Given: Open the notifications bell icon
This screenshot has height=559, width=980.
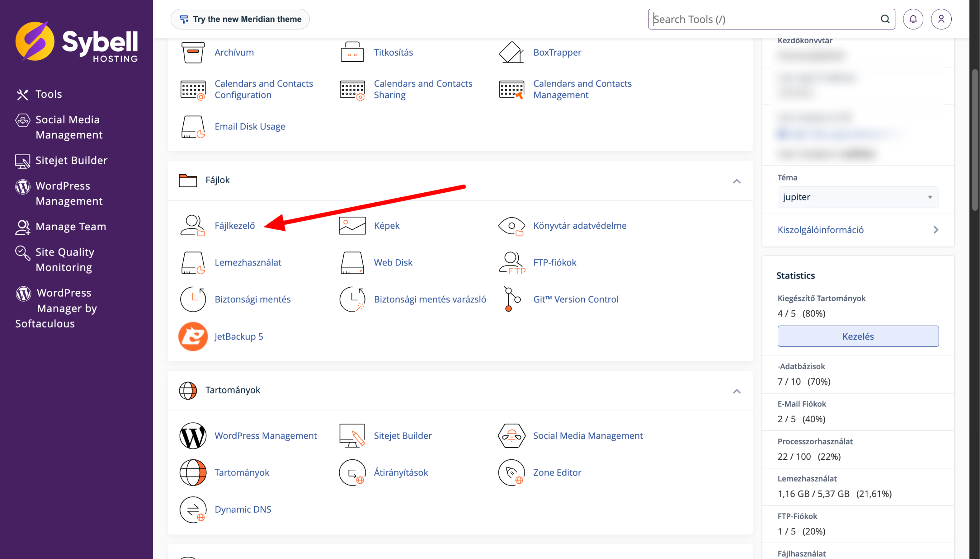Looking at the screenshot, I should (913, 19).
